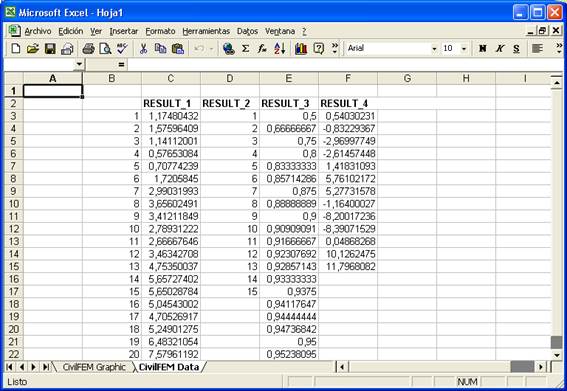Select column C header

(171, 78)
